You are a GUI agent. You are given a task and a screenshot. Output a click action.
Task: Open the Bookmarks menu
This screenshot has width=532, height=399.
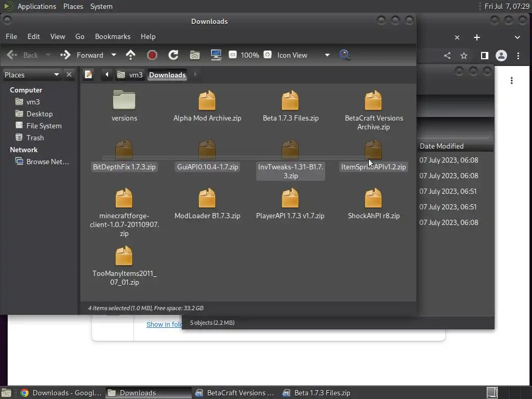[113, 36]
